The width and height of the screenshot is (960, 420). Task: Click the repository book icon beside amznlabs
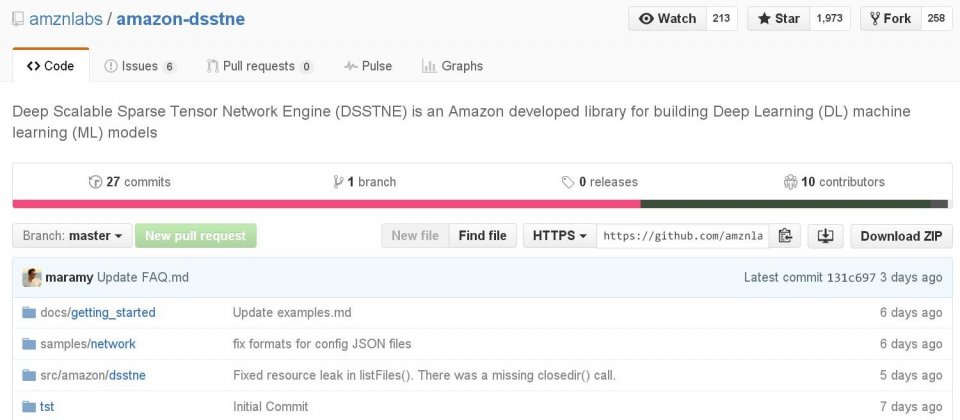[x=18, y=19]
